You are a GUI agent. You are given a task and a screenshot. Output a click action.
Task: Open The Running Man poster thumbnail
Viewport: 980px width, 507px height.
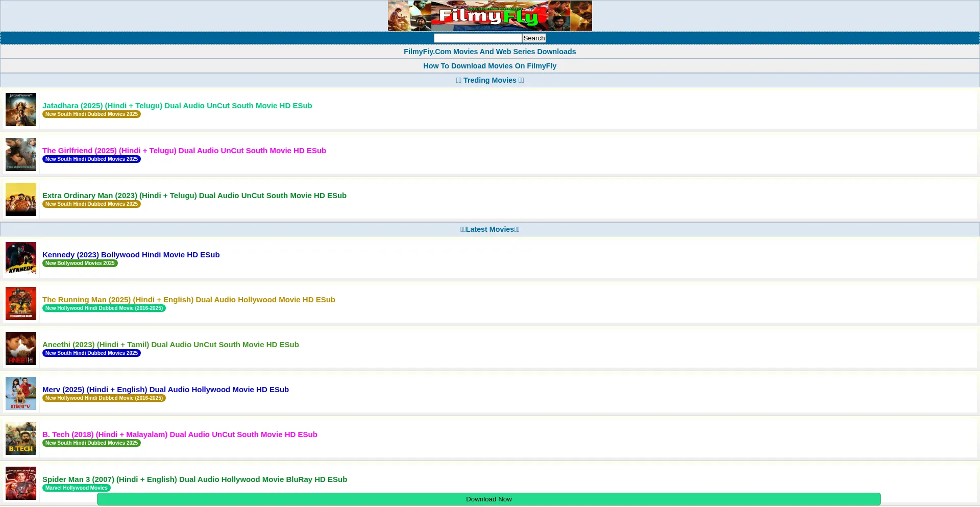tap(21, 303)
